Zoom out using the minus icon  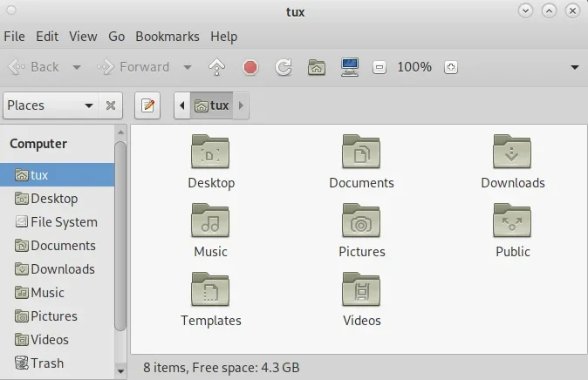379,67
